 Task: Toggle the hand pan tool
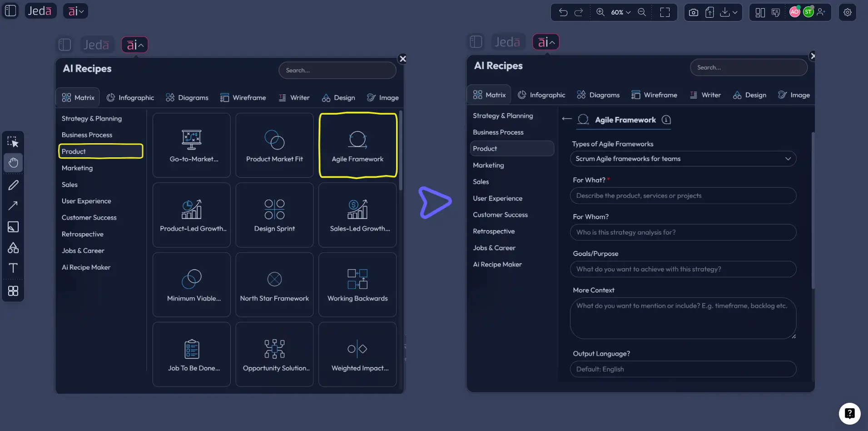(x=13, y=163)
